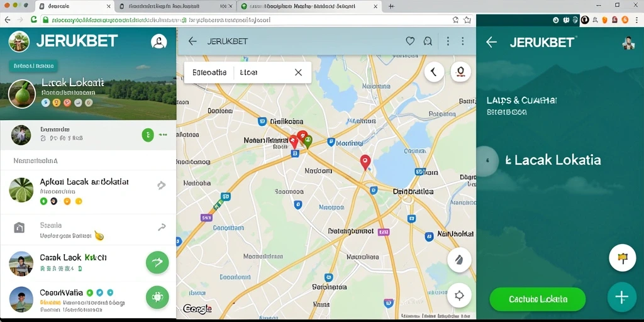Select the green map pin

point(308,142)
